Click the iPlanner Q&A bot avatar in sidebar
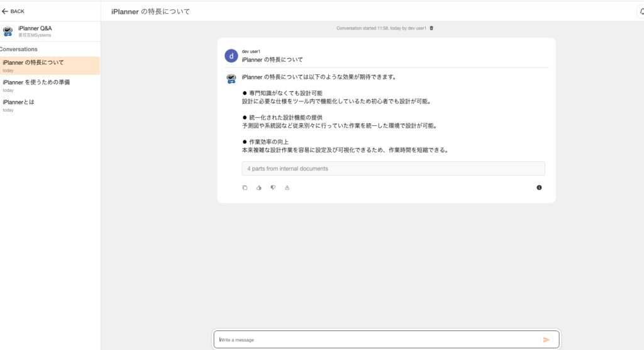644x350 pixels. point(8,31)
